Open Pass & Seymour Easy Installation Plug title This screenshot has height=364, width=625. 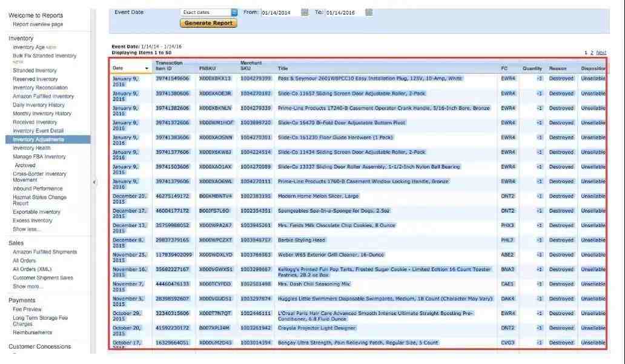coord(370,79)
